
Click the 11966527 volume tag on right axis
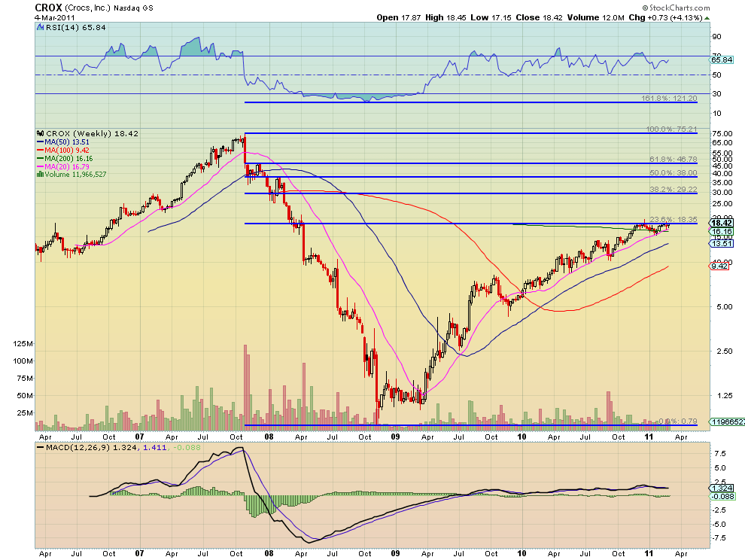(727, 422)
